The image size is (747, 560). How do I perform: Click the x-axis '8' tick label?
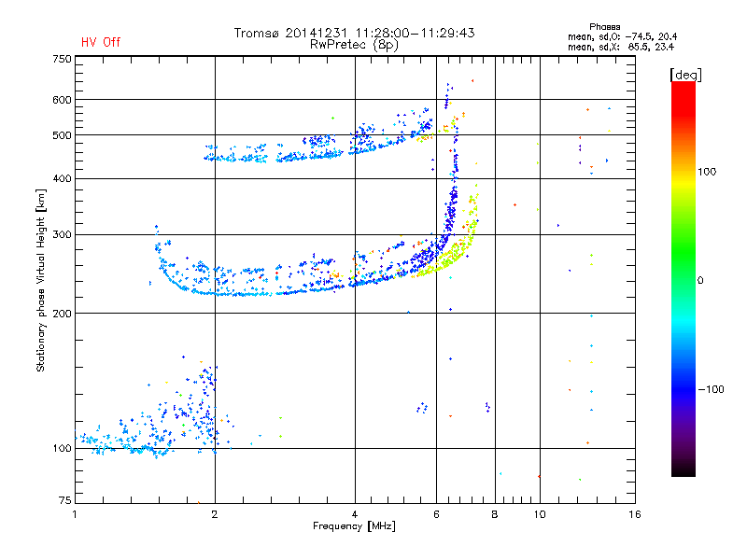coord(495,514)
